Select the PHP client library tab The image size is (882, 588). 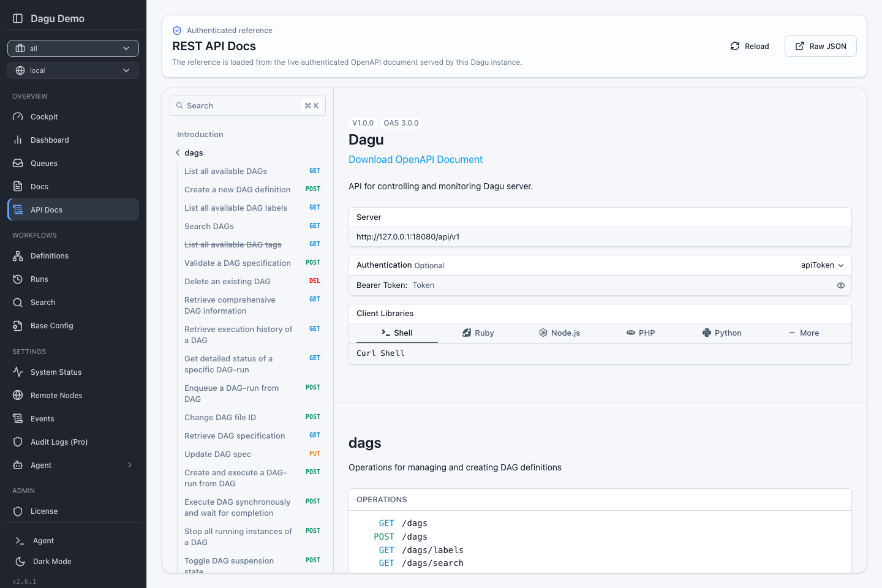point(641,333)
